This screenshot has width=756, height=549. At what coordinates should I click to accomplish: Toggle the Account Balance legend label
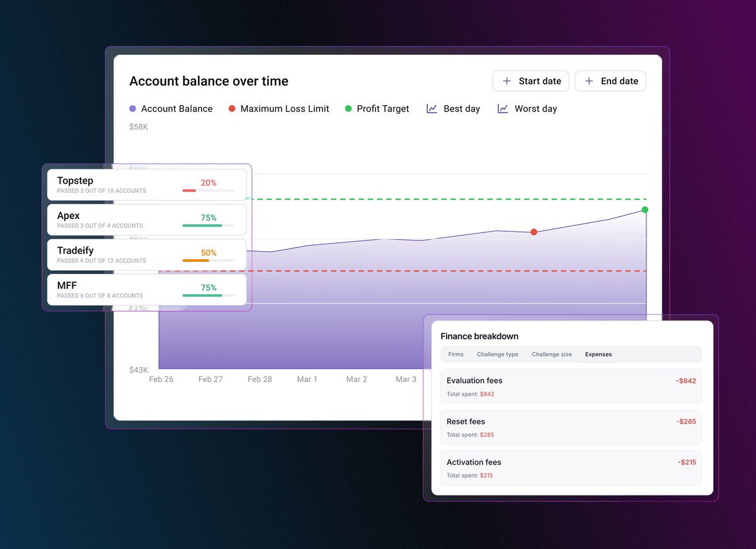pyautogui.click(x=177, y=109)
